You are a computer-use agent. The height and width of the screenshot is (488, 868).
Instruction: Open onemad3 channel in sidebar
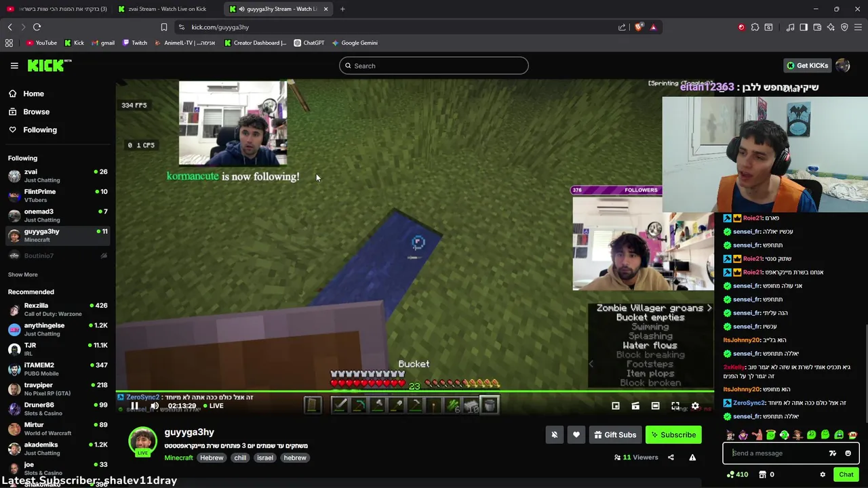(x=57, y=216)
